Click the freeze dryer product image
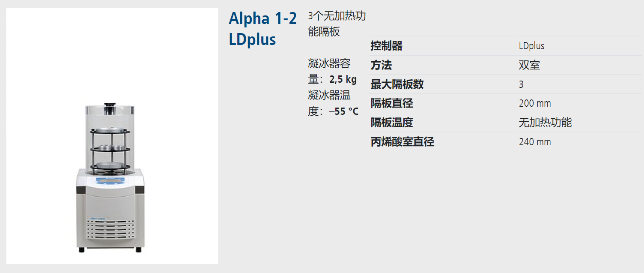Viewport: 644px width, 273px height. coord(112,135)
